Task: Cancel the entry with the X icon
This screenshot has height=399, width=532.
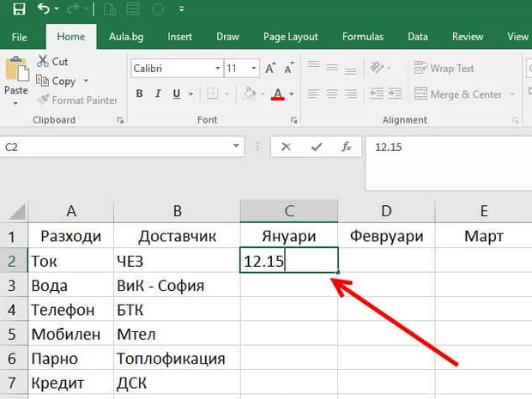Action: click(x=286, y=147)
